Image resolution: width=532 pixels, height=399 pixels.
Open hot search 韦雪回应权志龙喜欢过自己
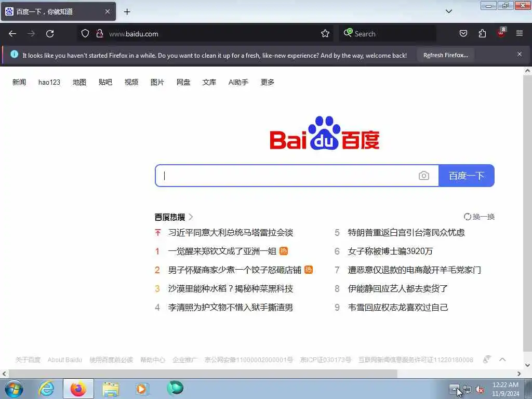point(398,307)
